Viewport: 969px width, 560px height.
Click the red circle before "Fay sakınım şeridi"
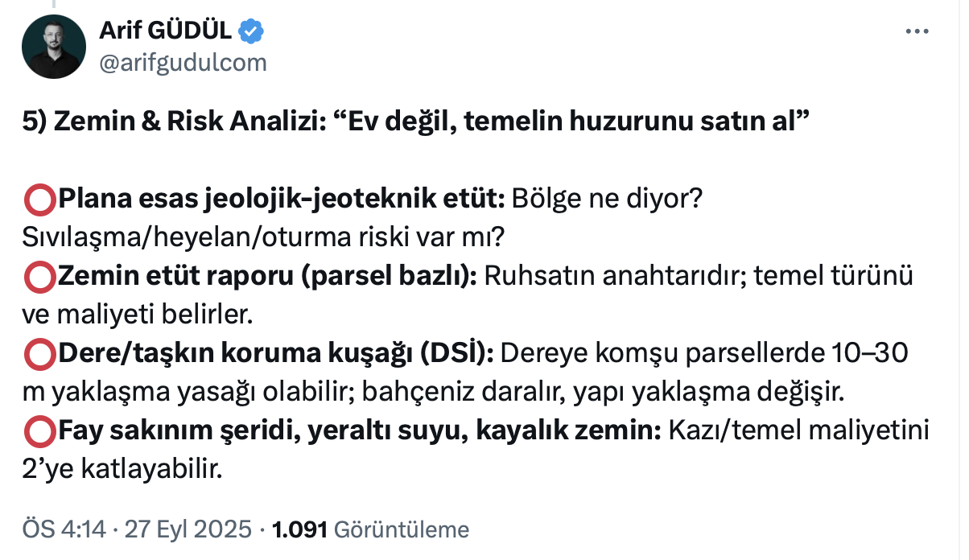(39, 432)
